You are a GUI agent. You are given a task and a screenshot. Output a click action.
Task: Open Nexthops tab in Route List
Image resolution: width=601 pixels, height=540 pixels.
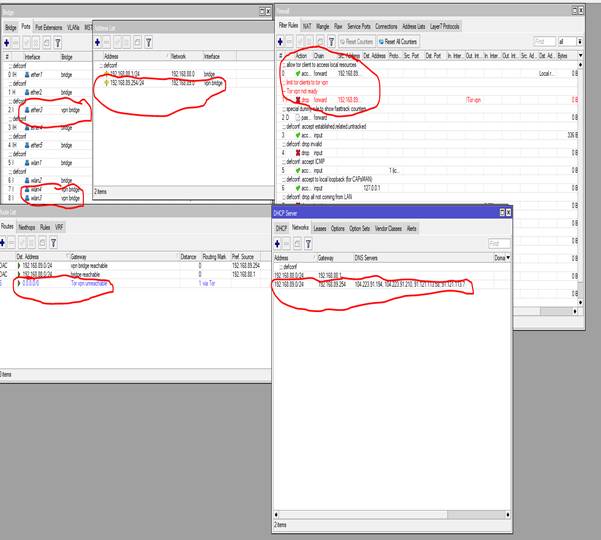27,227
